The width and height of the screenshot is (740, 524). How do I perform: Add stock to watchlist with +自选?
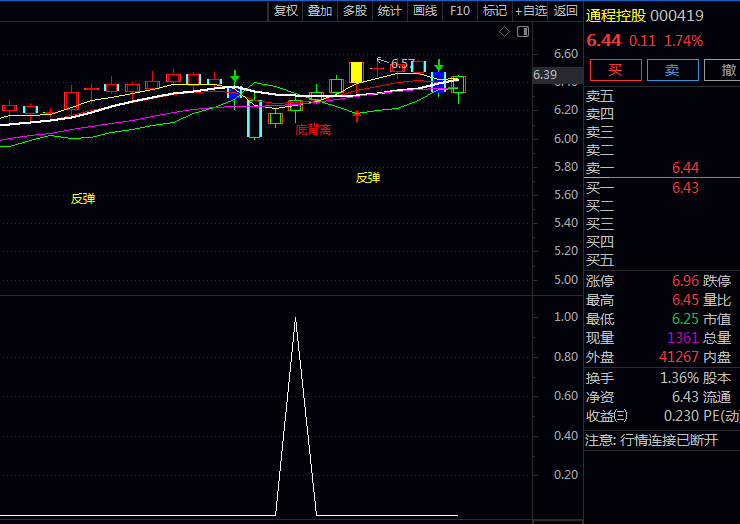point(531,11)
